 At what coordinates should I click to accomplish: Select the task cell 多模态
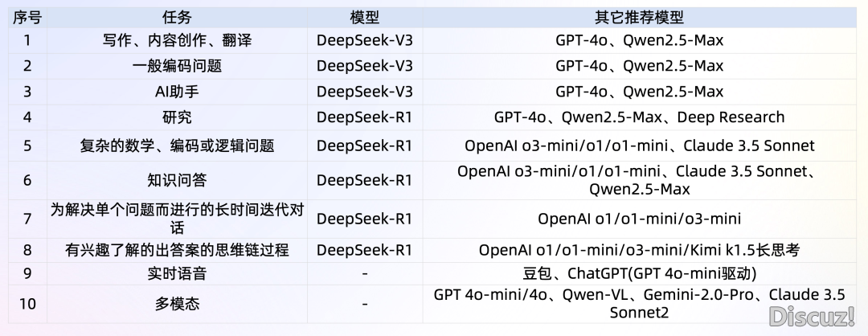[x=177, y=304]
